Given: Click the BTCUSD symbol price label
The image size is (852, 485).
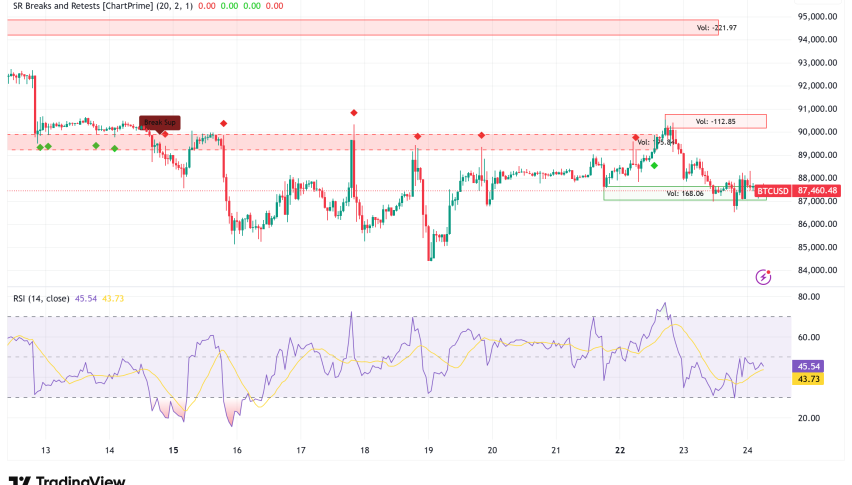Looking at the screenshot, I should (x=773, y=190).
